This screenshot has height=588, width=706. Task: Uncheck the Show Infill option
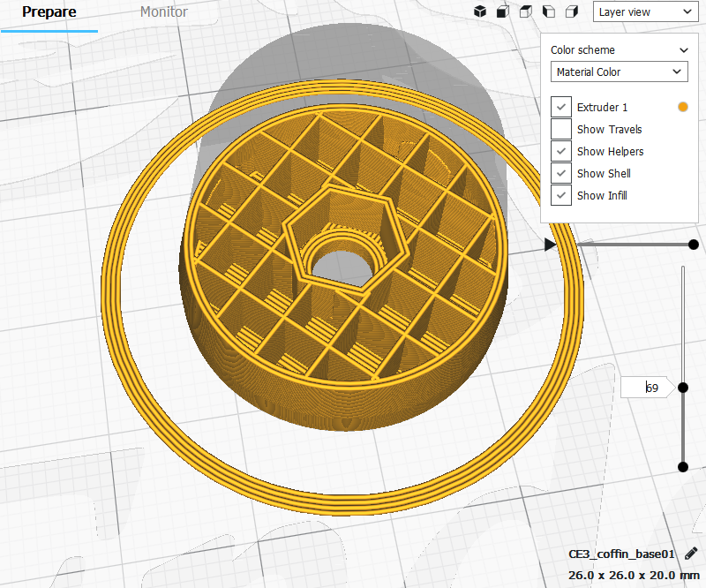560,195
